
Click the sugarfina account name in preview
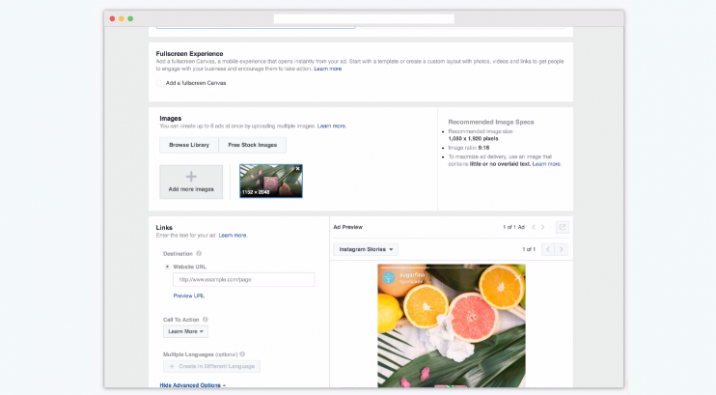click(x=412, y=275)
